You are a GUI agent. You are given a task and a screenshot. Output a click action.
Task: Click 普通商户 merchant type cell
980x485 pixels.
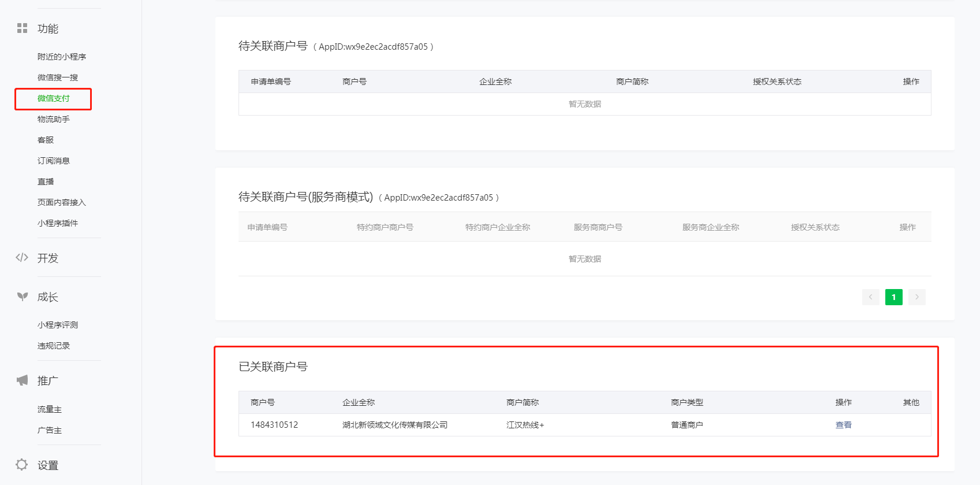click(687, 425)
